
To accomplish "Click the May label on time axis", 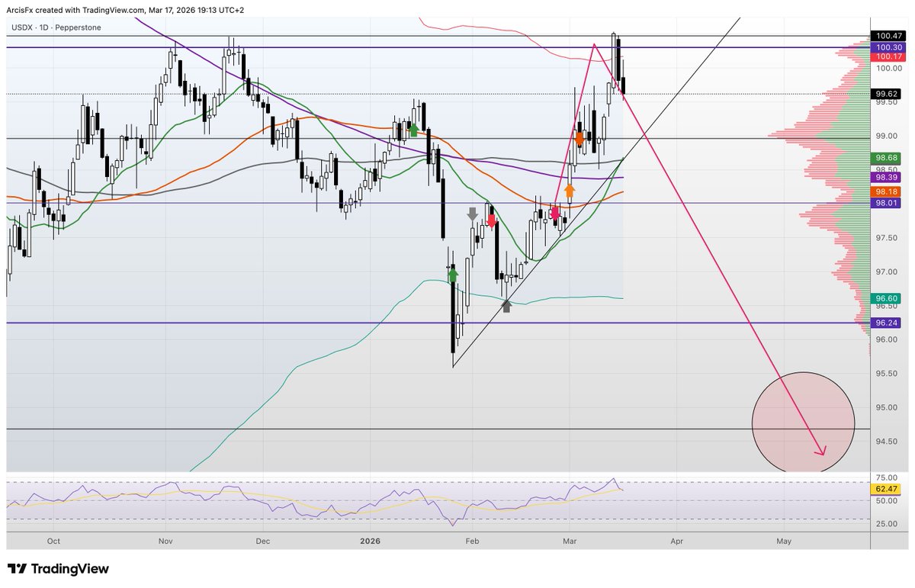I will [x=783, y=541].
